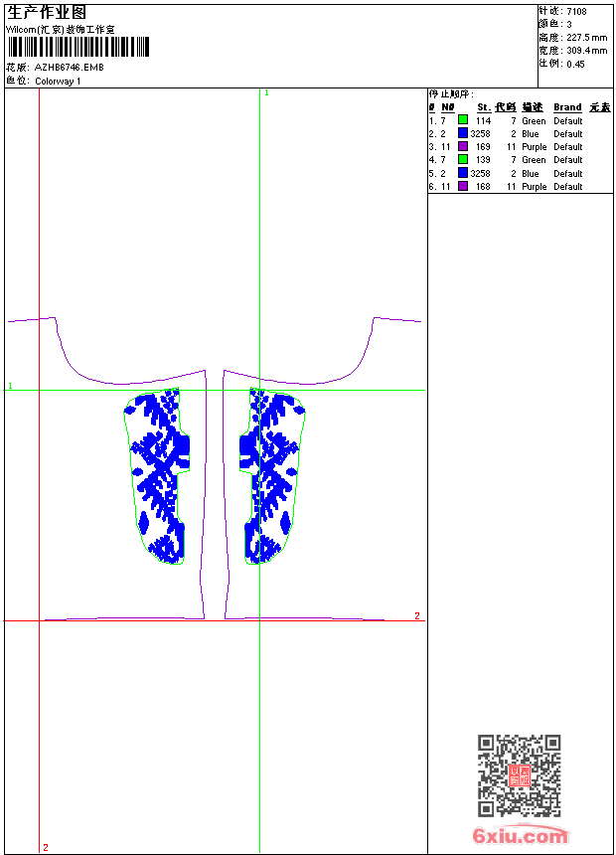
Task: Click the green marker 1 at top
Action: tap(266, 93)
